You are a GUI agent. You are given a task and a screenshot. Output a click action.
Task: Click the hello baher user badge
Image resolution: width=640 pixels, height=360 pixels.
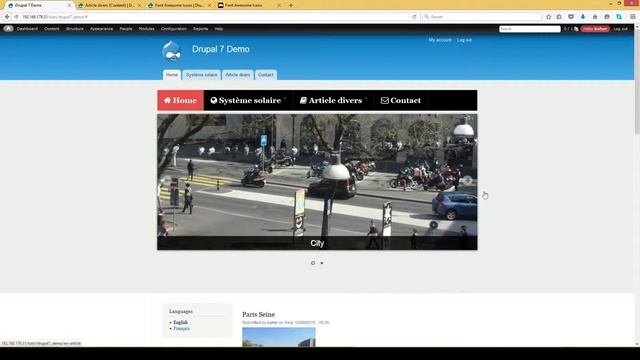595,29
